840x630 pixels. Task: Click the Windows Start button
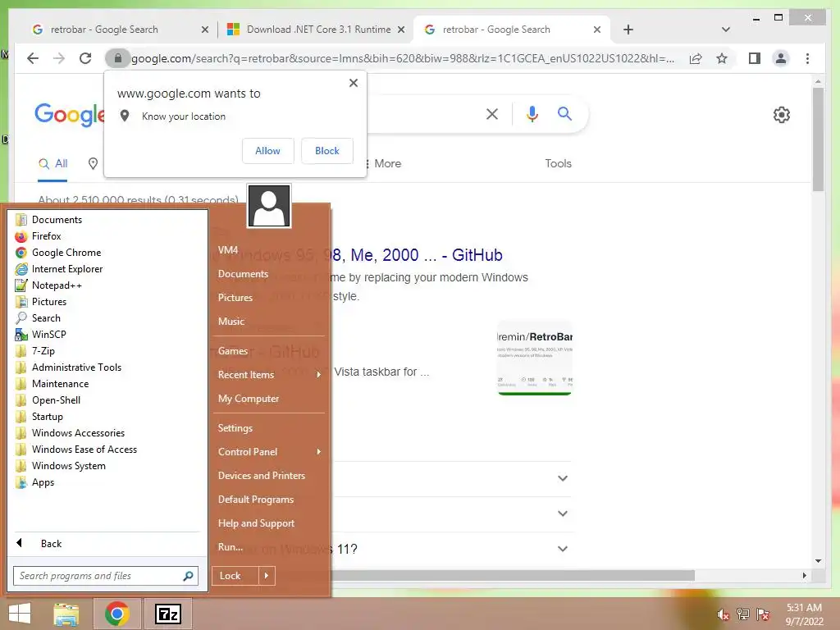[20, 614]
